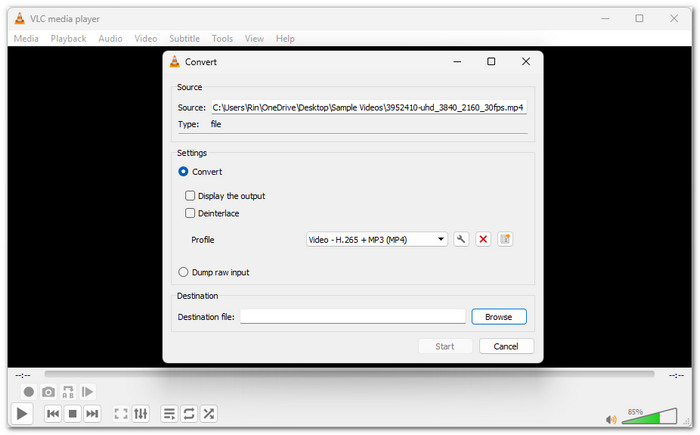Toggle loop mode icon
The width and height of the screenshot is (700, 435).
coord(189,414)
